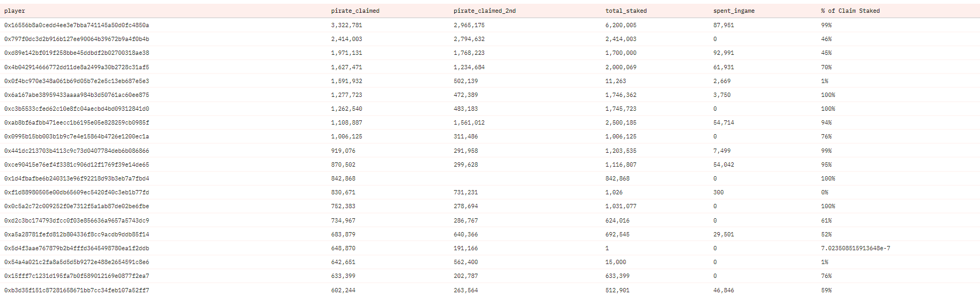
Task: Click the total_staked value 15,000
Action: (x=616, y=262)
